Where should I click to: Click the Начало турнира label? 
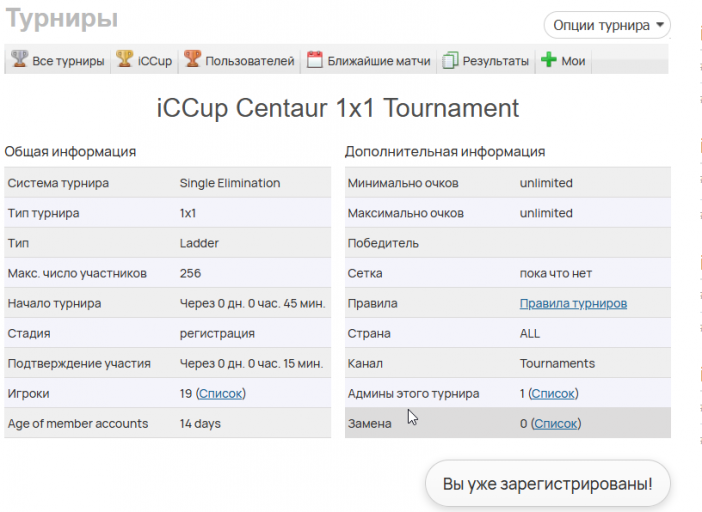coord(54,303)
